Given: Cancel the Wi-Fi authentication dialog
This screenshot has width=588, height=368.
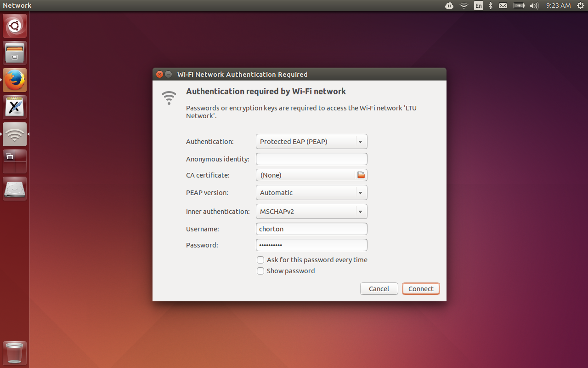Looking at the screenshot, I should click(379, 289).
